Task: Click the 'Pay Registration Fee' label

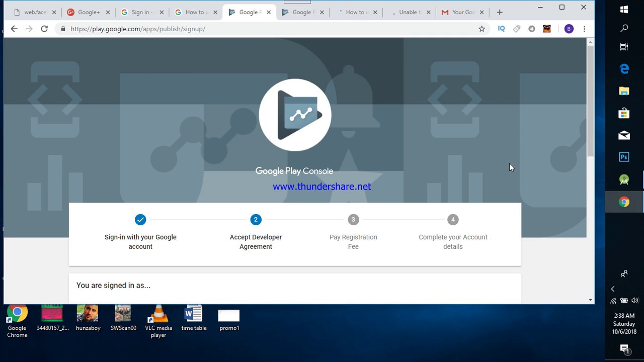Action: [353, 242]
